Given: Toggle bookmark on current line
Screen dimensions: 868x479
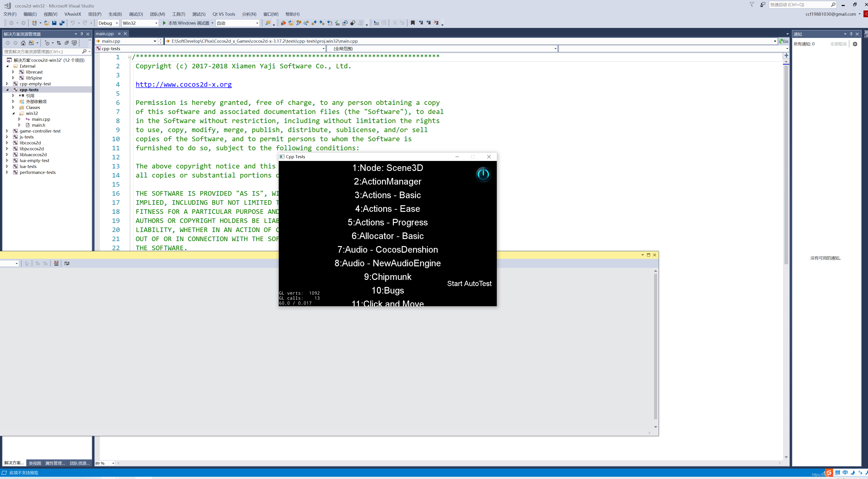Looking at the screenshot, I should click(x=413, y=23).
